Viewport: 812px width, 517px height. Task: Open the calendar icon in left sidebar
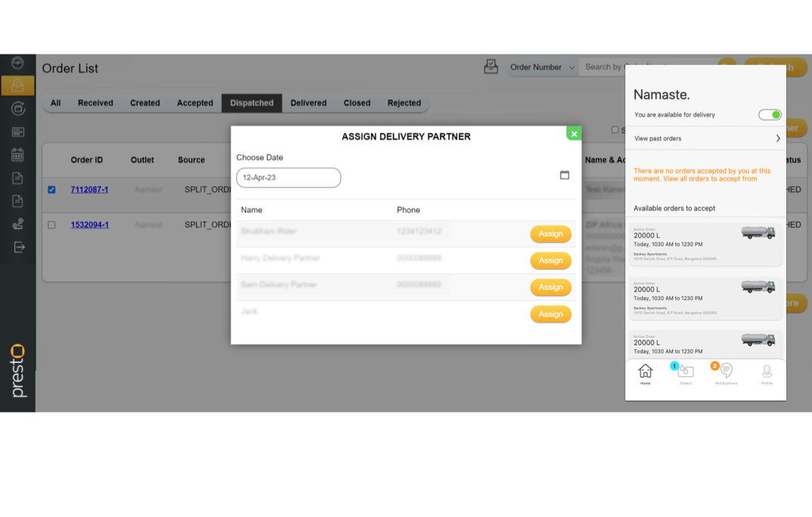(x=17, y=155)
